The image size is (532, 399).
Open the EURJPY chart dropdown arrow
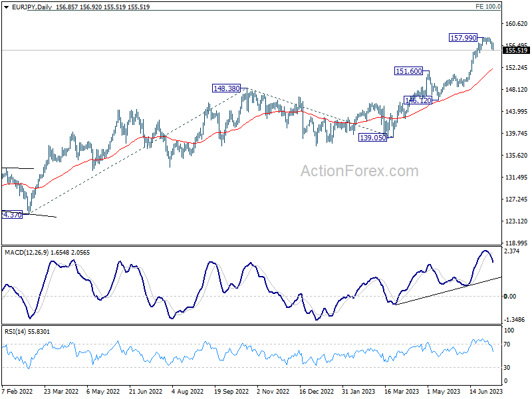click(x=6, y=7)
